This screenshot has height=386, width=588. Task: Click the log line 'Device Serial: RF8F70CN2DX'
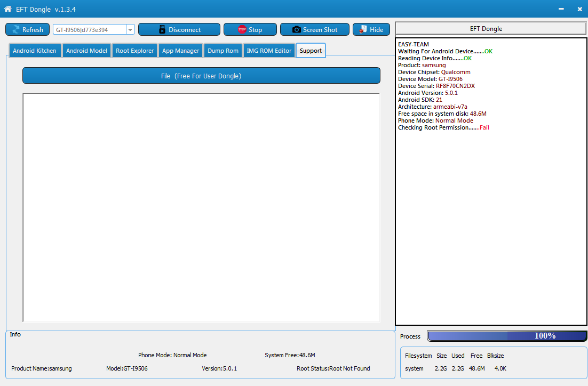pos(436,86)
